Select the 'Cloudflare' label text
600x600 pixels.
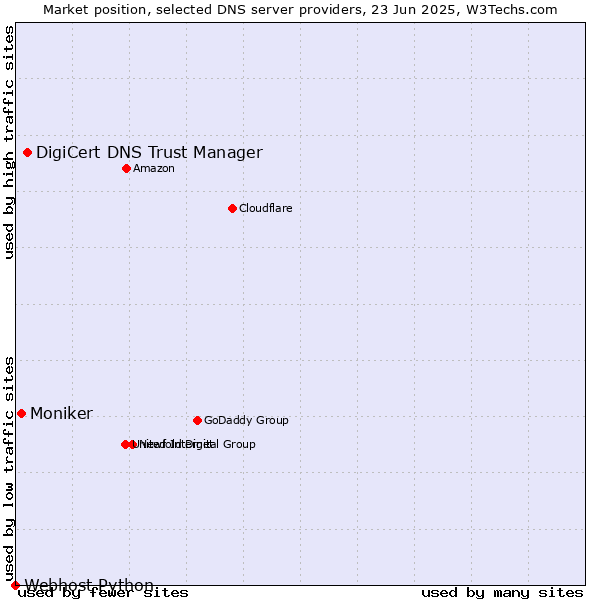click(x=266, y=208)
